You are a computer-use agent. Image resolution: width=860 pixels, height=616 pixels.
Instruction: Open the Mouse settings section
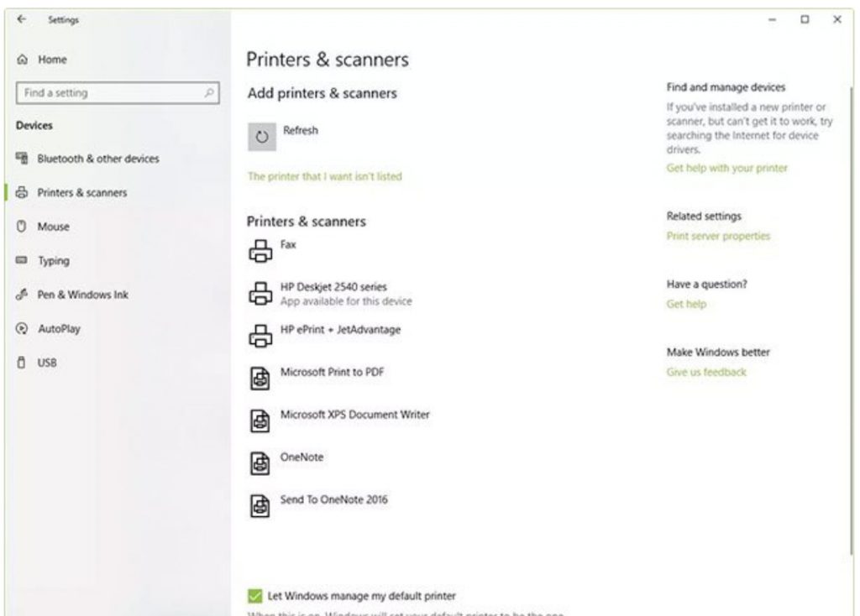pyautogui.click(x=50, y=227)
